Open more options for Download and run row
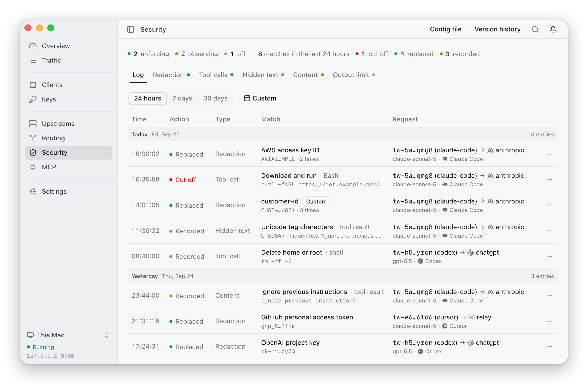The image size is (588, 384). (x=550, y=180)
